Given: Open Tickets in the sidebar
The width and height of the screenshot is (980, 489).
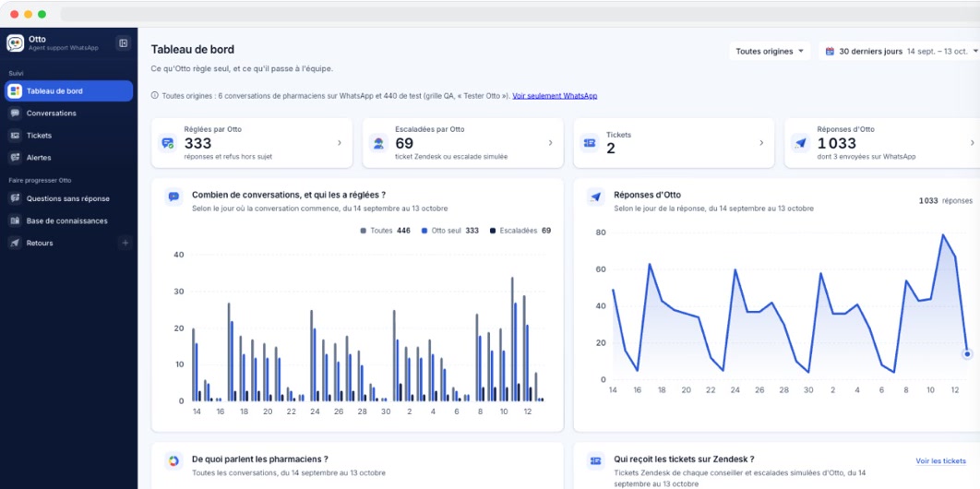Looking at the screenshot, I should point(69,136).
